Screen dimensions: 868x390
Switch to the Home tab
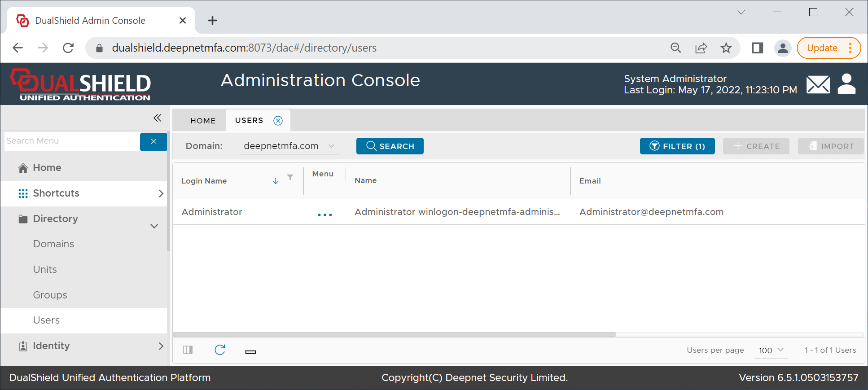[x=203, y=121]
